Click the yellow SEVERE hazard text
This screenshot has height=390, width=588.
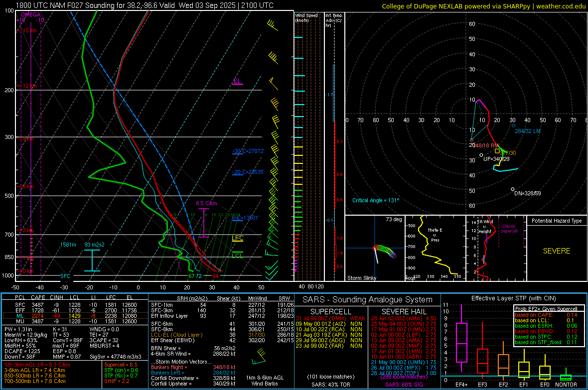pyautogui.click(x=557, y=251)
